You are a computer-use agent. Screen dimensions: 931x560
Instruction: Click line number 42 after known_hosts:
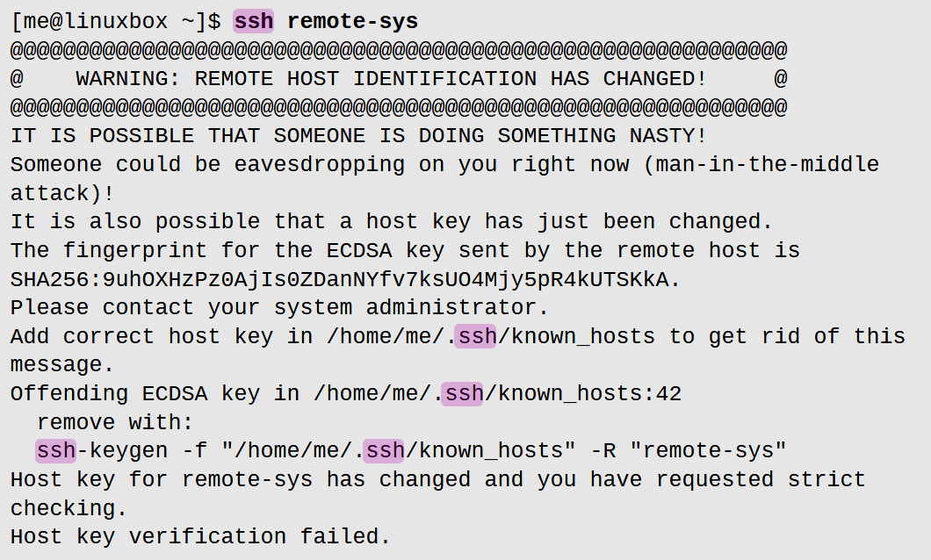pyautogui.click(x=668, y=394)
